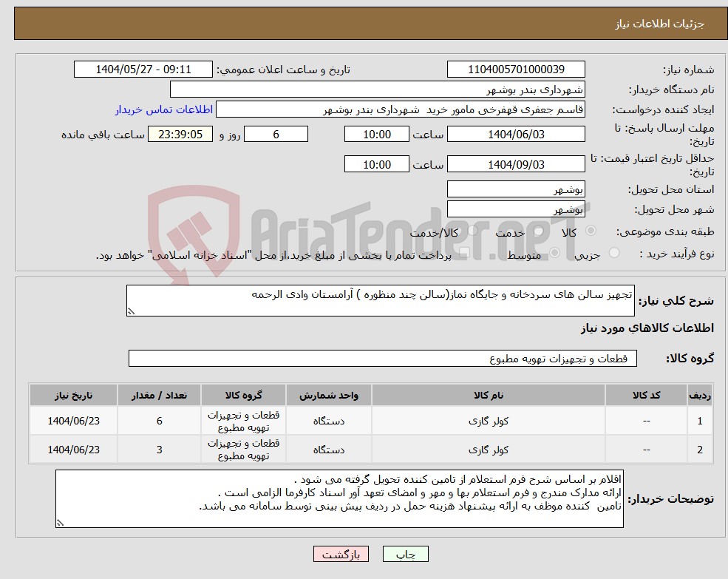The image size is (728, 579).
Task: Click quantity 6 in row 1
Action: [x=159, y=421]
